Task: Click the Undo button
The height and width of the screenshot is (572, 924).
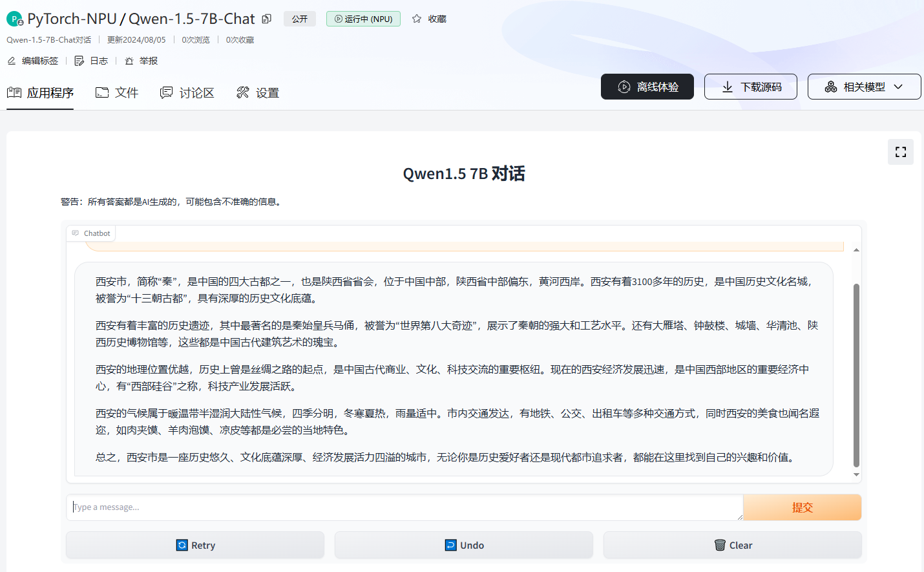Action: (464, 545)
